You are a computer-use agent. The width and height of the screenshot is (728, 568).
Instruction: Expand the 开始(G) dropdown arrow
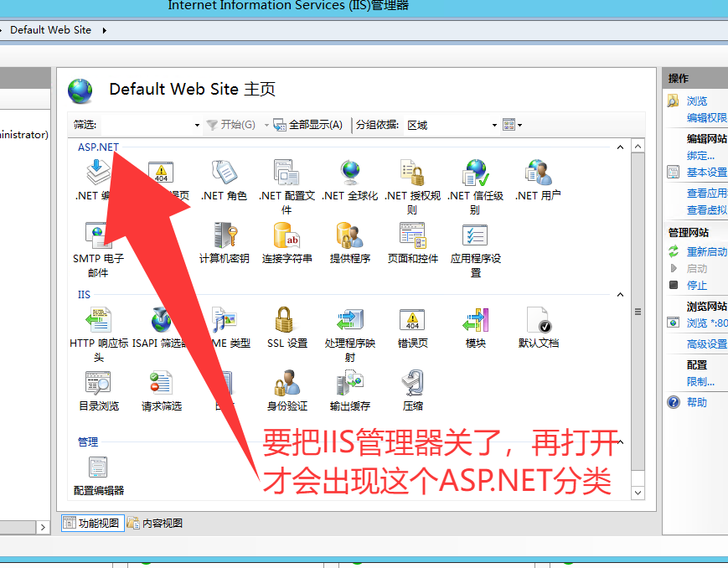tap(266, 125)
